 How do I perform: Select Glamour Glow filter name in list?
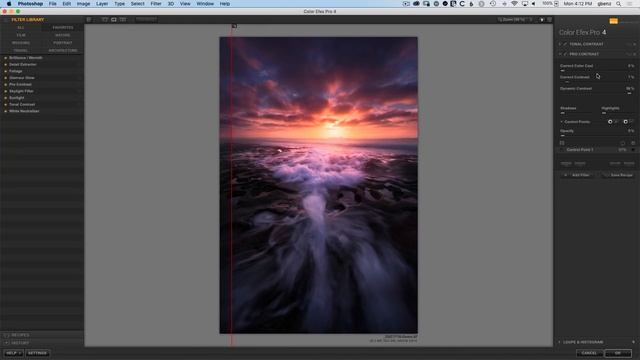tap(22, 78)
